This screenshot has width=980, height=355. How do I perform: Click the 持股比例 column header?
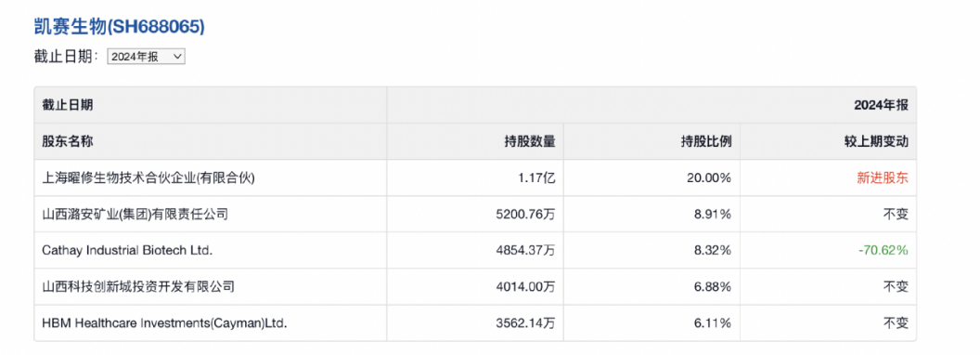tap(705, 141)
